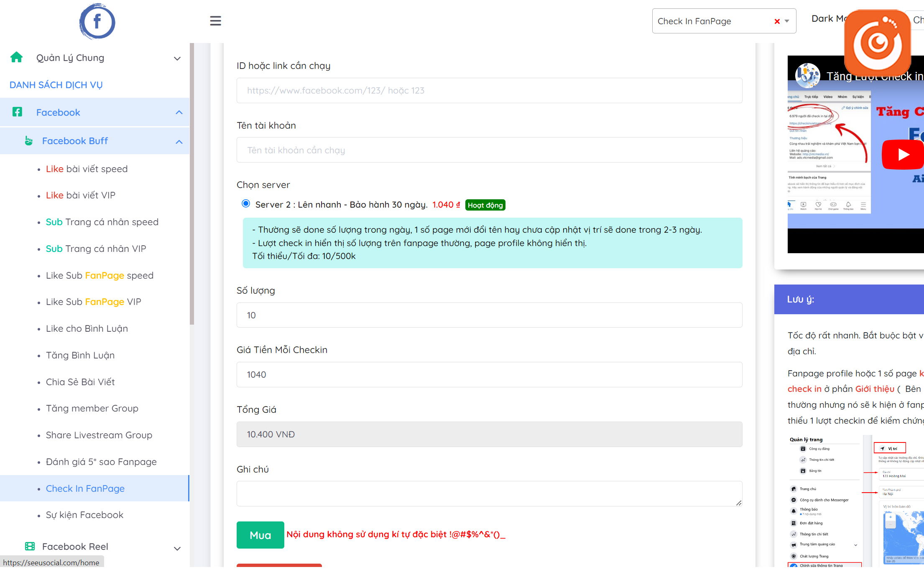Click the Facebook logo at top left

[x=97, y=22]
